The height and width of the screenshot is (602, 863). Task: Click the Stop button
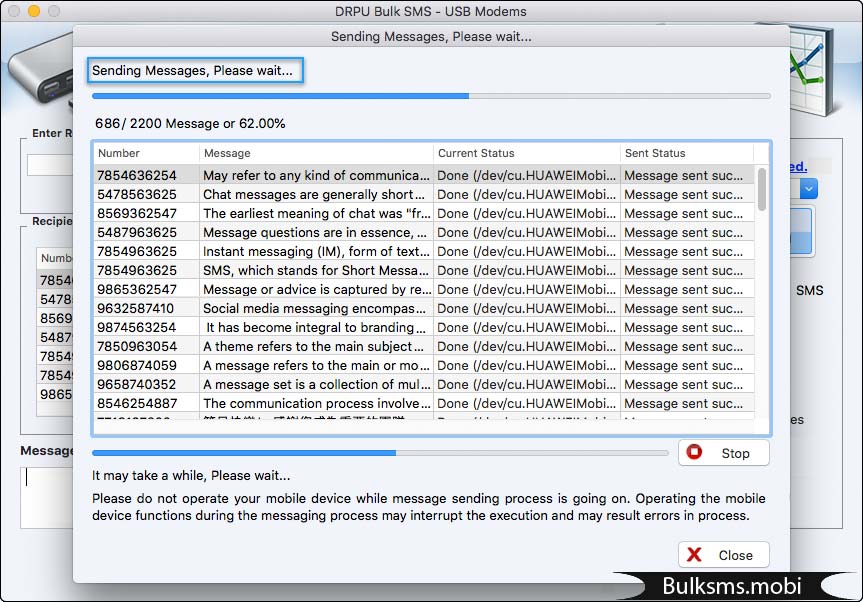pyautogui.click(x=723, y=453)
